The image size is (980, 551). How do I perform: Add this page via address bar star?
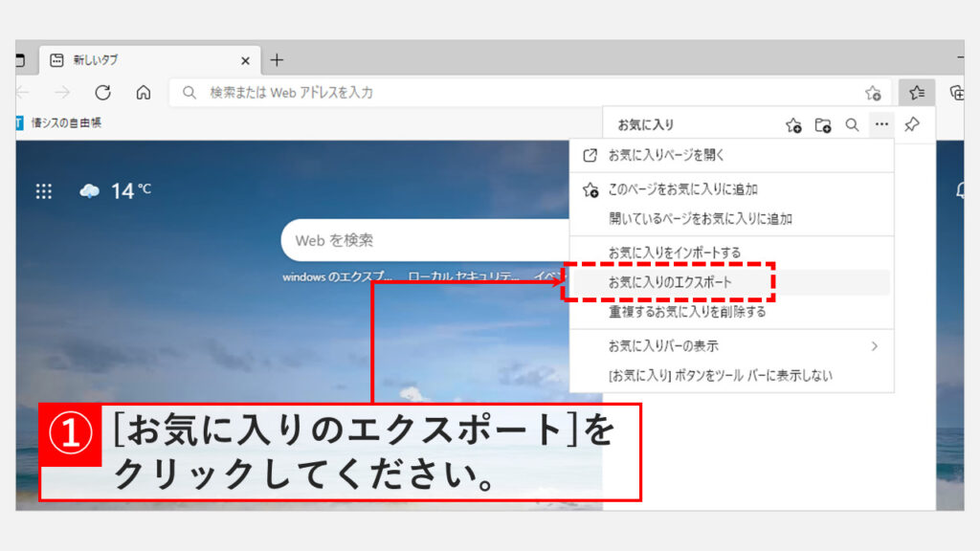pos(873,93)
